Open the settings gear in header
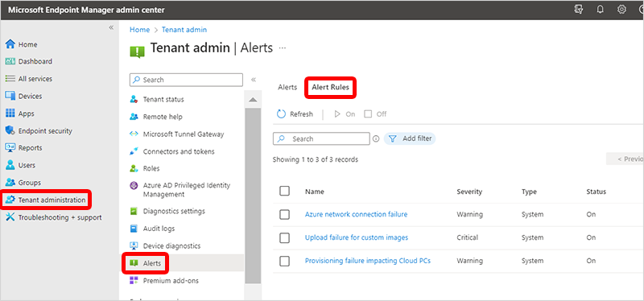This screenshot has height=301, width=644. [621, 10]
